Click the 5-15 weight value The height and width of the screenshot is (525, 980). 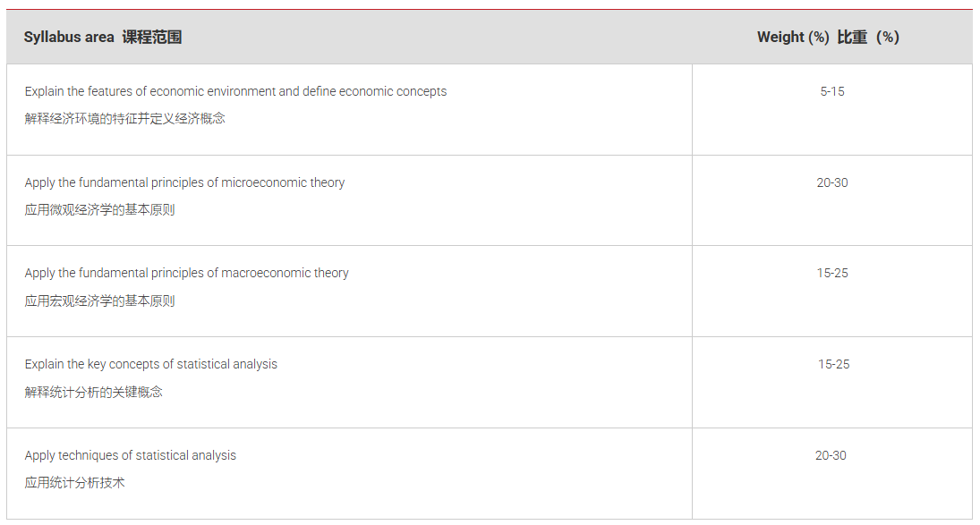click(x=832, y=91)
